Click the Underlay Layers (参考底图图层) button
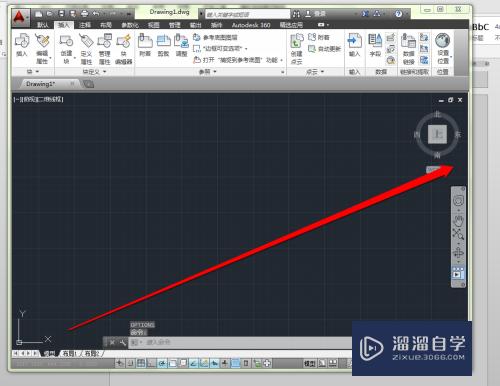Screen dimensions: 500x386 [x=216, y=37]
